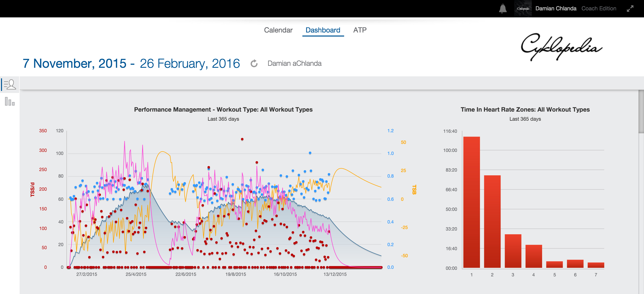The height and width of the screenshot is (294, 644).
Task: Open the athlete list sidebar icon
Action: point(10,85)
